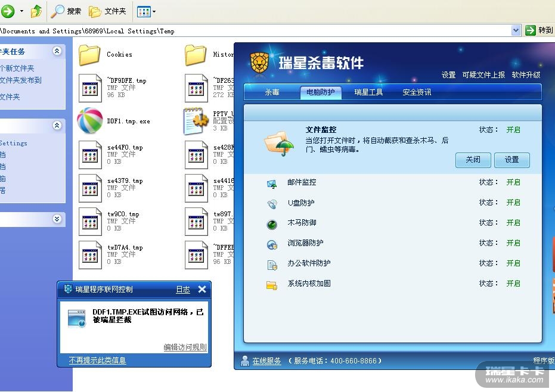
Task: Click the Cookies folder name label
Action: [119, 54]
